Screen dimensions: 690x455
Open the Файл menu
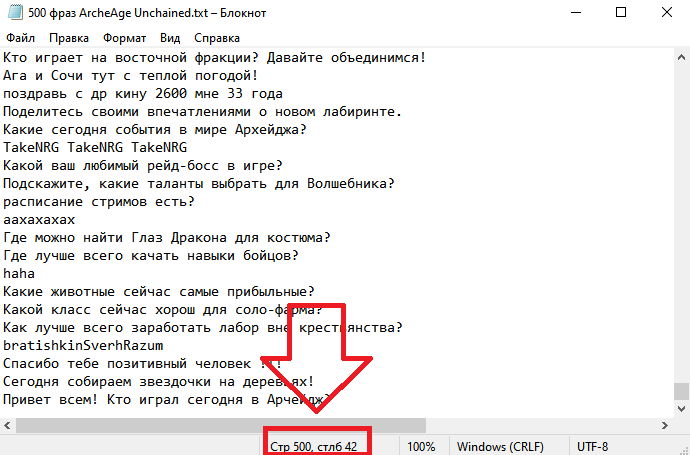point(20,38)
